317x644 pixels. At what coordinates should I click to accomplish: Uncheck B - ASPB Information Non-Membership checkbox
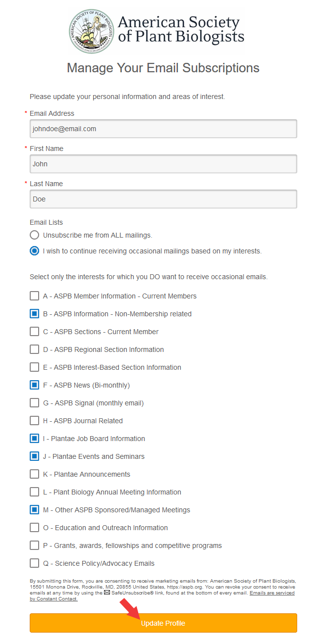(x=34, y=314)
